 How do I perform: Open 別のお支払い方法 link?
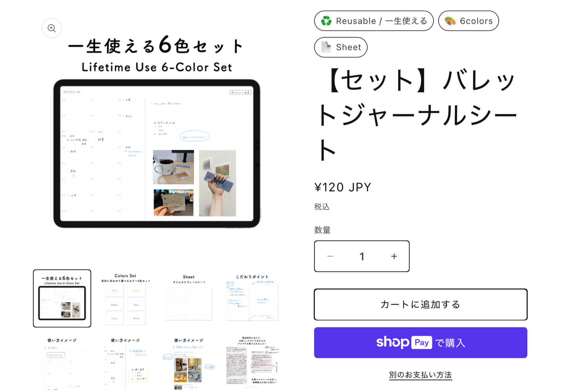(421, 375)
